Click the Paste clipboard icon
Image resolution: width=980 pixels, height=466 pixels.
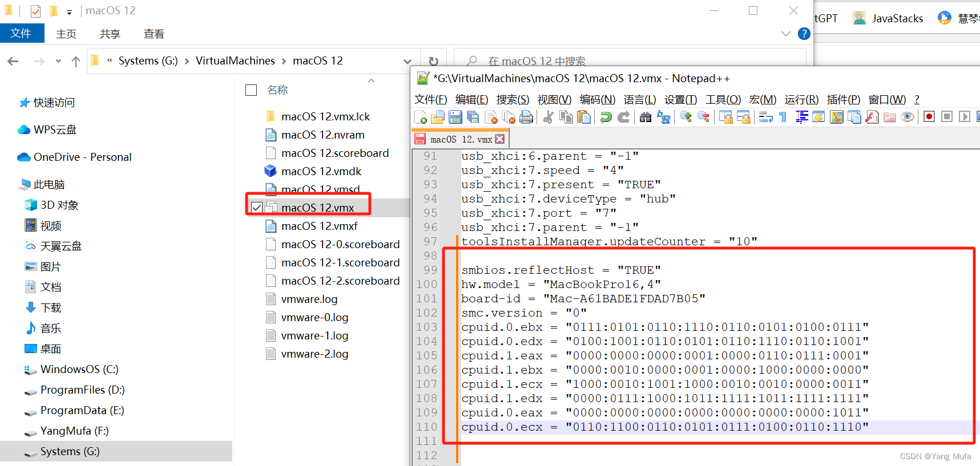(x=584, y=117)
